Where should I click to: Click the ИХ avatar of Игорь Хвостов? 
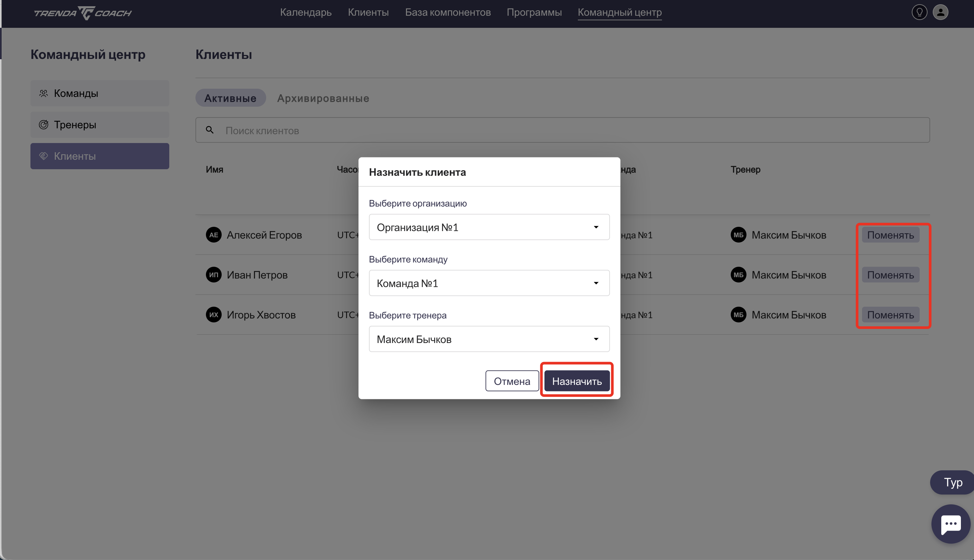[213, 315]
